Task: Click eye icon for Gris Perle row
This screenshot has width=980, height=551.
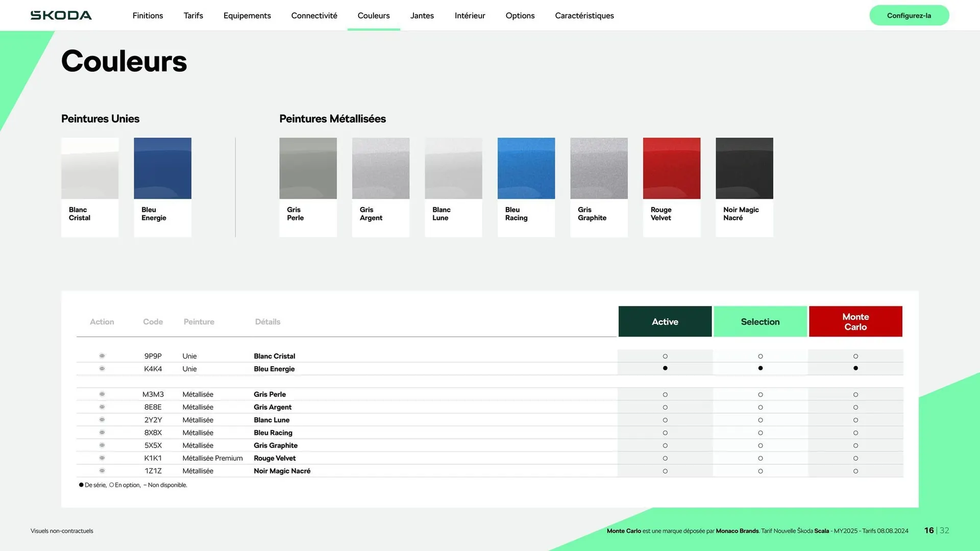Action: coord(102,394)
